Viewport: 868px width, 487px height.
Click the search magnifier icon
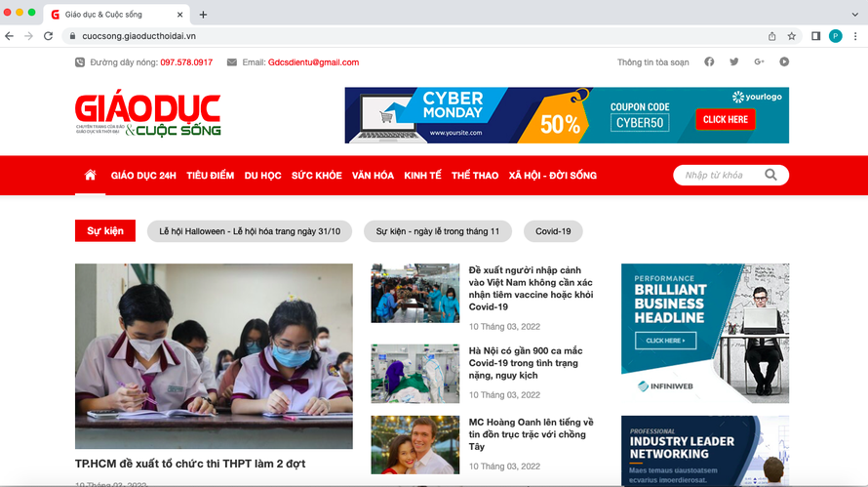(770, 176)
